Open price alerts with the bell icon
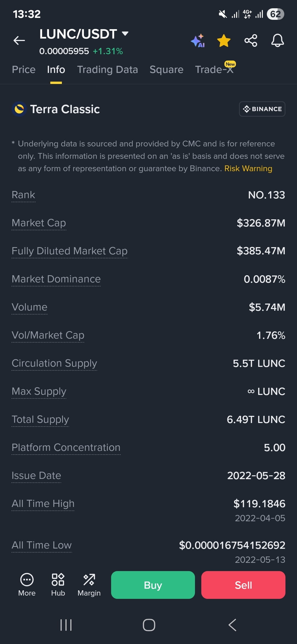Image resolution: width=297 pixels, height=644 pixels. pos(277,40)
